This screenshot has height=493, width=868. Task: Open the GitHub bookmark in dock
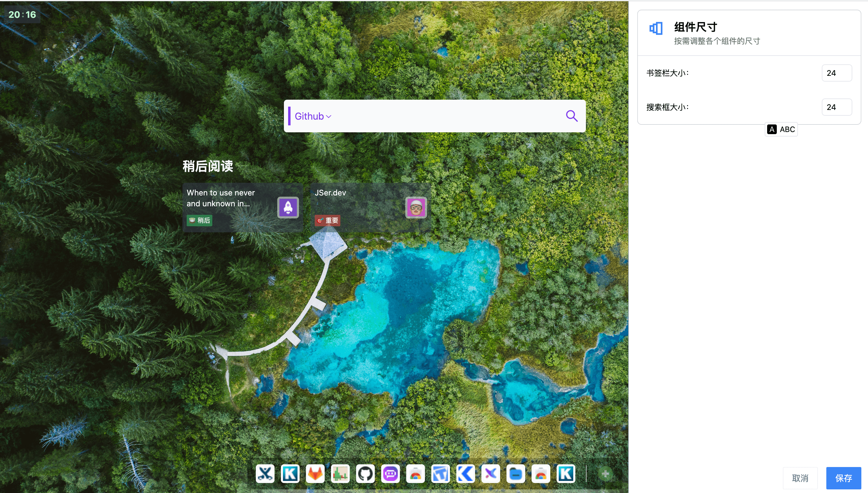[365, 474]
